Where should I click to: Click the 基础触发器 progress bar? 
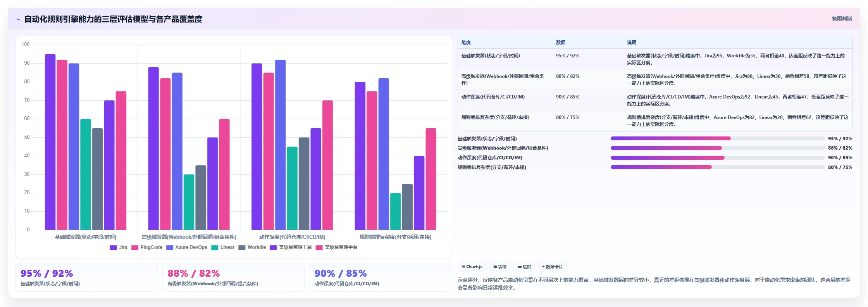(x=718, y=138)
